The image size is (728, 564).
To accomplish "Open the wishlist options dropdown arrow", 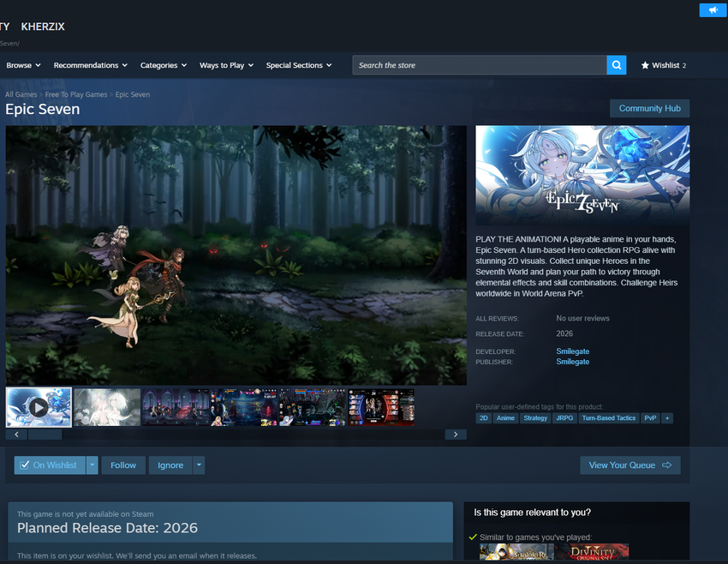I will 92,465.
